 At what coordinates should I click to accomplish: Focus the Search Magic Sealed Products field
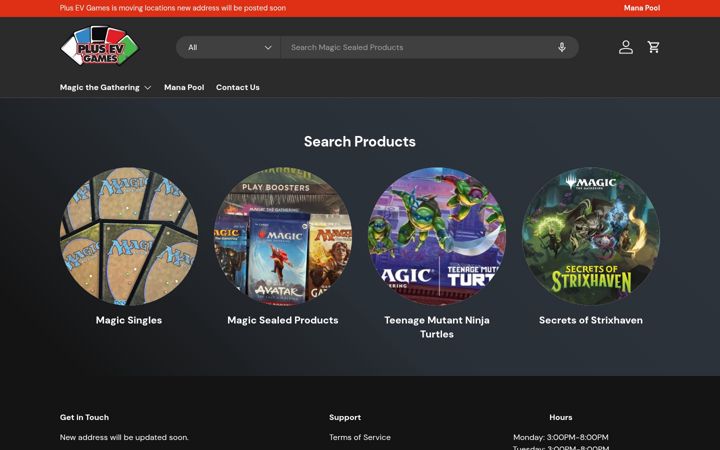pos(416,47)
